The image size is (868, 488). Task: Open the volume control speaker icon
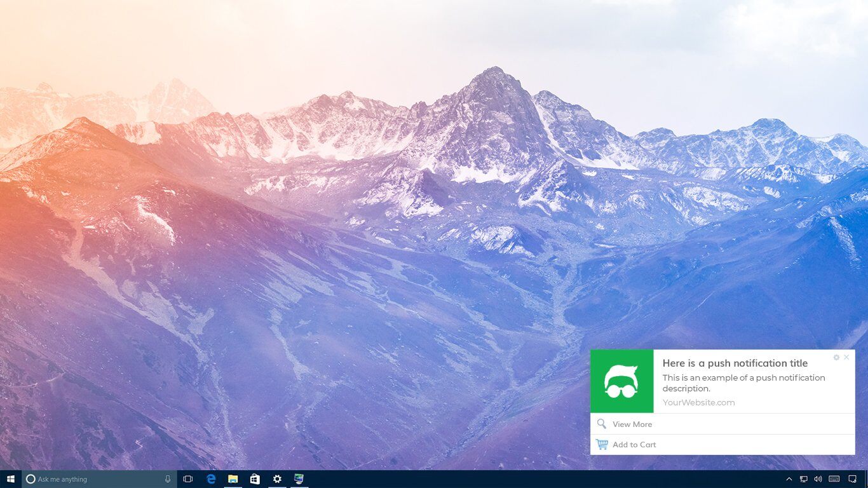[818, 479]
